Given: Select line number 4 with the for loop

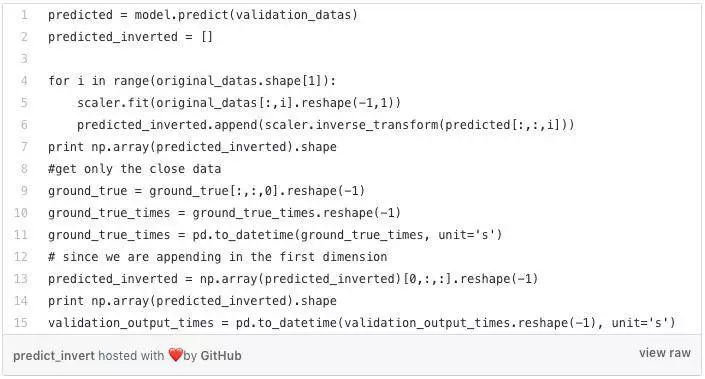Looking at the screenshot, I should pos(24,81).
